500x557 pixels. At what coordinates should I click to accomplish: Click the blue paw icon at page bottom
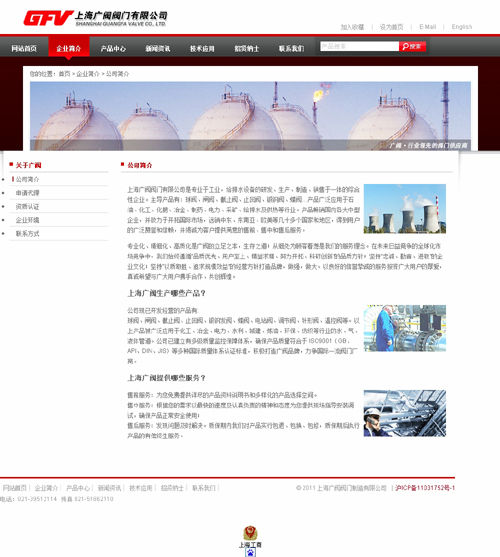click(x=250, y=552)
